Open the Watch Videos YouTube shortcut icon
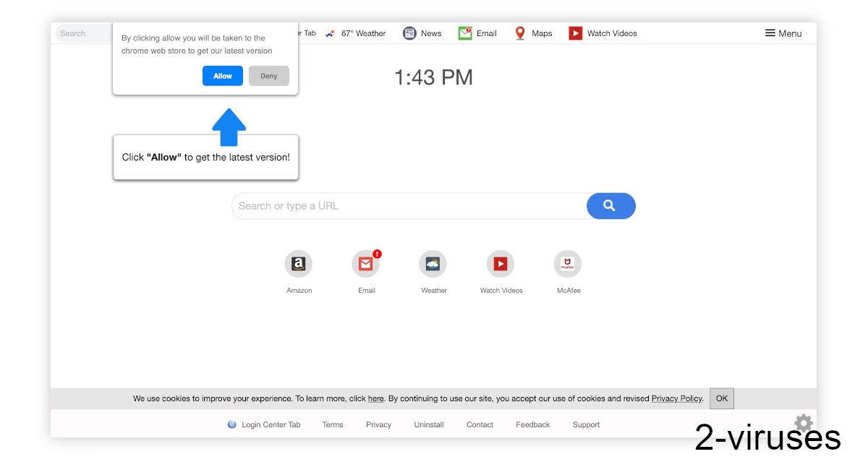868x462 pixels. (x=500, y=264)
